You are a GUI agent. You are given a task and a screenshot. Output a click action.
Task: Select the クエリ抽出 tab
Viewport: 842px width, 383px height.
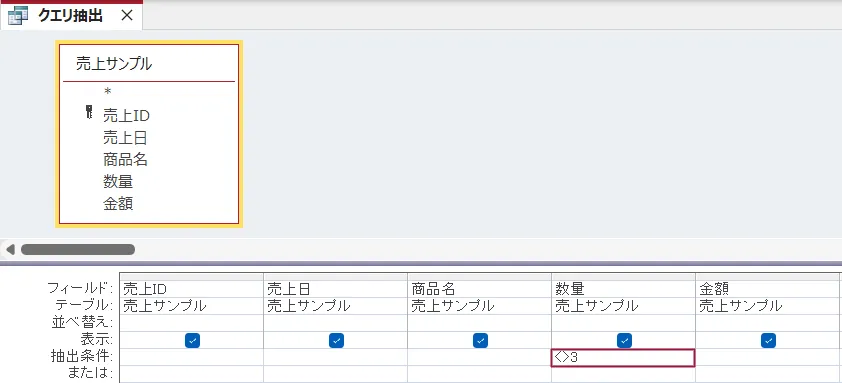point(71,16)
